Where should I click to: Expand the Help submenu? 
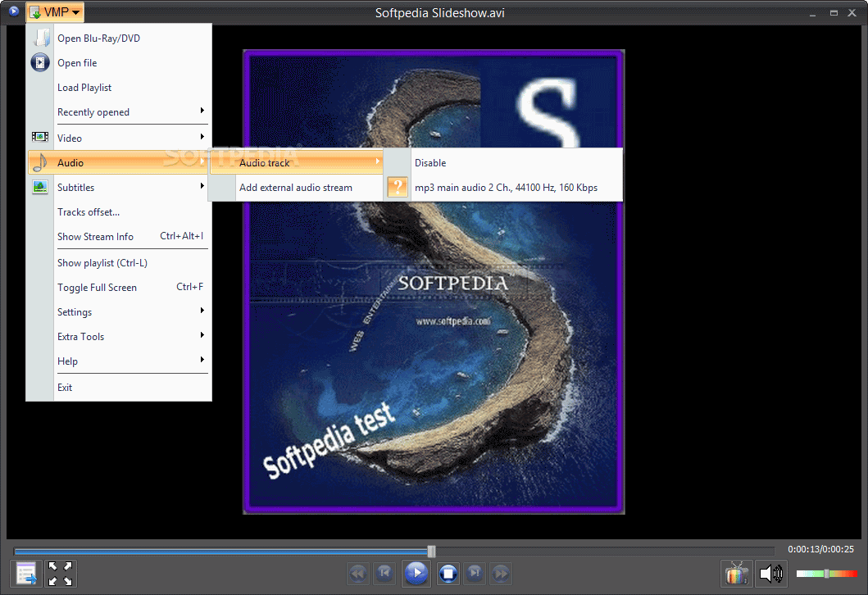click(x=119, y=361)
